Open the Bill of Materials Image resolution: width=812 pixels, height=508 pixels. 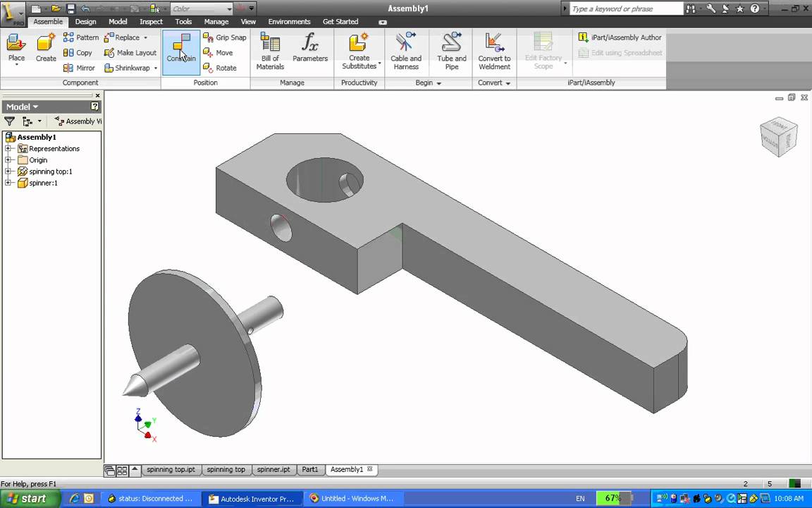270,52
